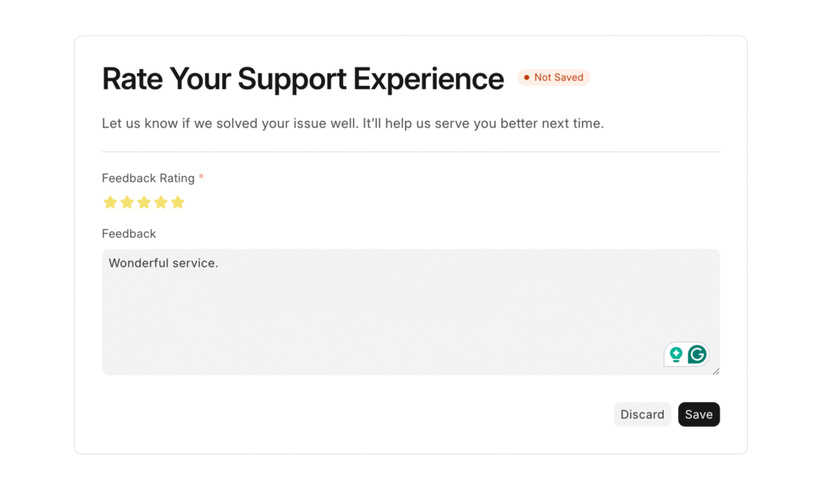Select the Rate Your Support Experience heading
Viewport: 816px width, 504px height.
tap(303, 79)
